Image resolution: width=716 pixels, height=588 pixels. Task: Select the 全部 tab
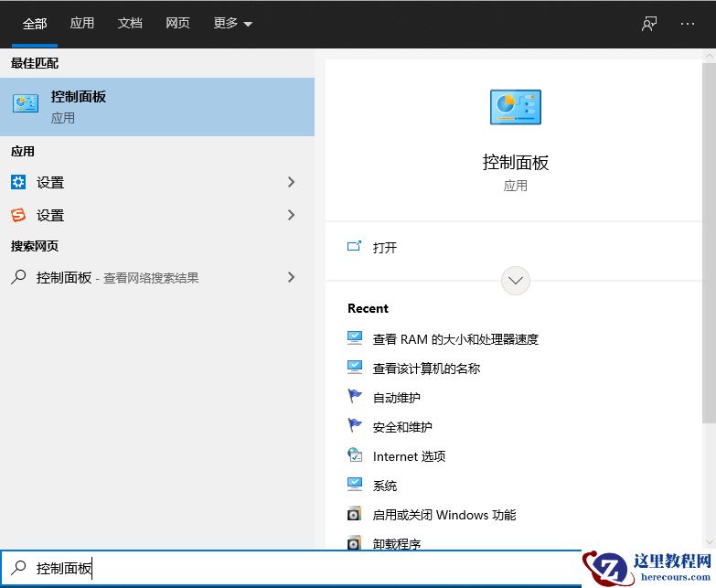[x=35, y=23]
